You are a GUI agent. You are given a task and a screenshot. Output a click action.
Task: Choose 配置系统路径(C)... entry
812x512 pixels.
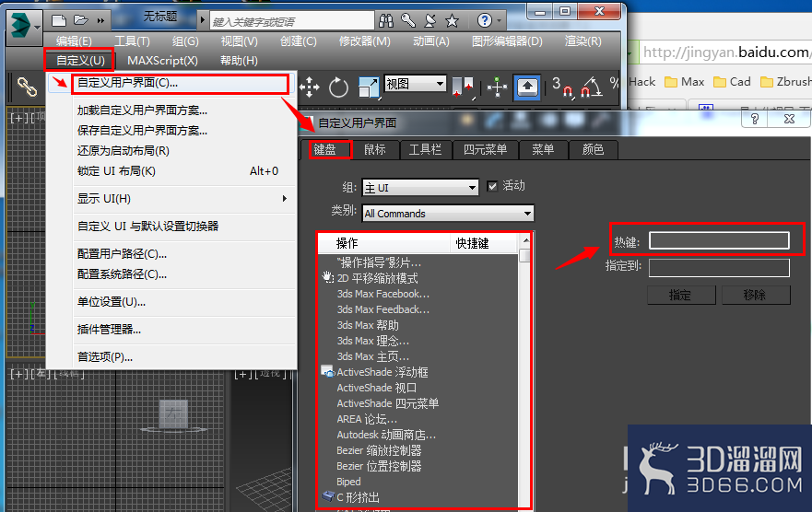click(172, 274)
